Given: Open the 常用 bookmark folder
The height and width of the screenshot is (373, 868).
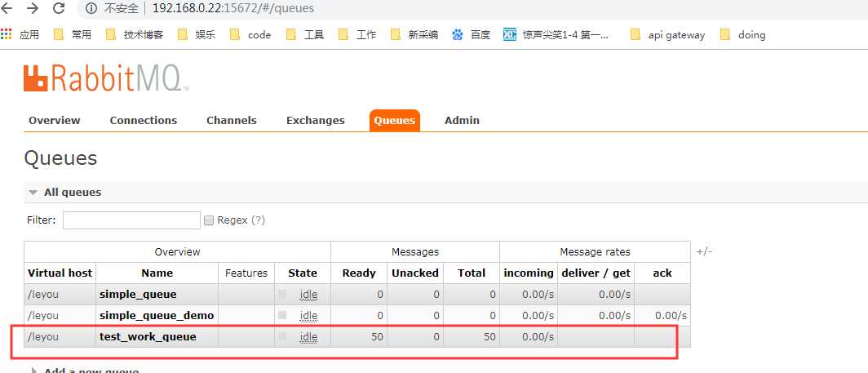Looking at the screenshot, I should point(73,35).
